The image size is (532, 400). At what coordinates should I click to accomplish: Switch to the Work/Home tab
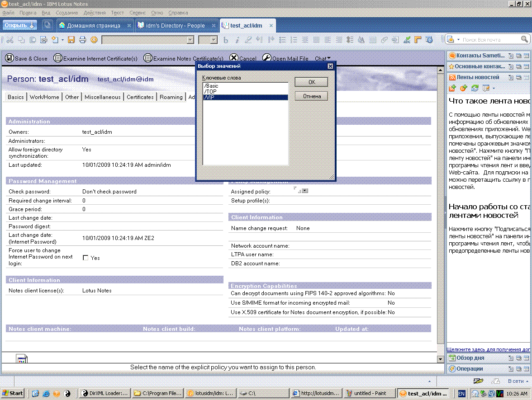[x=44, y=97]
